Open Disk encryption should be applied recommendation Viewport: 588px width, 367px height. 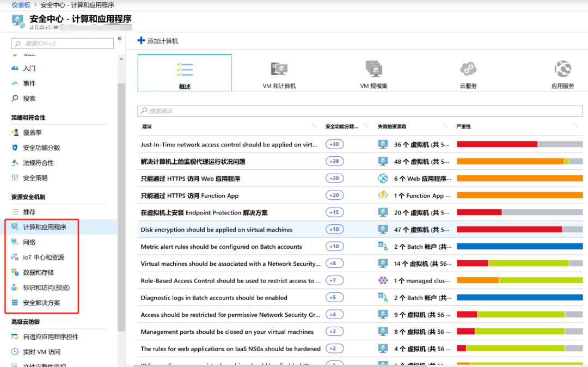(216, 229)
